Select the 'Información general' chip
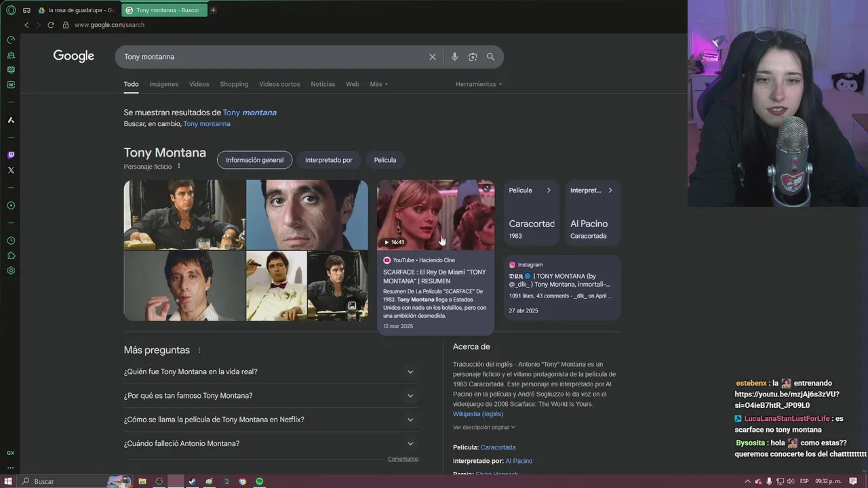 tap(254, 160)
